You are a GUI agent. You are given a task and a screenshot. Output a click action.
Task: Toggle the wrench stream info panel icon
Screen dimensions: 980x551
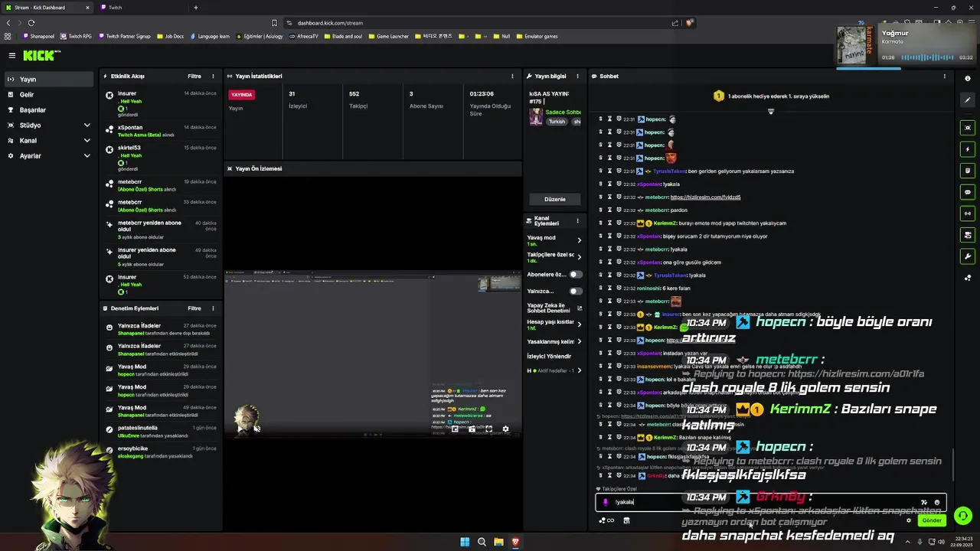(x=968, y=256)
